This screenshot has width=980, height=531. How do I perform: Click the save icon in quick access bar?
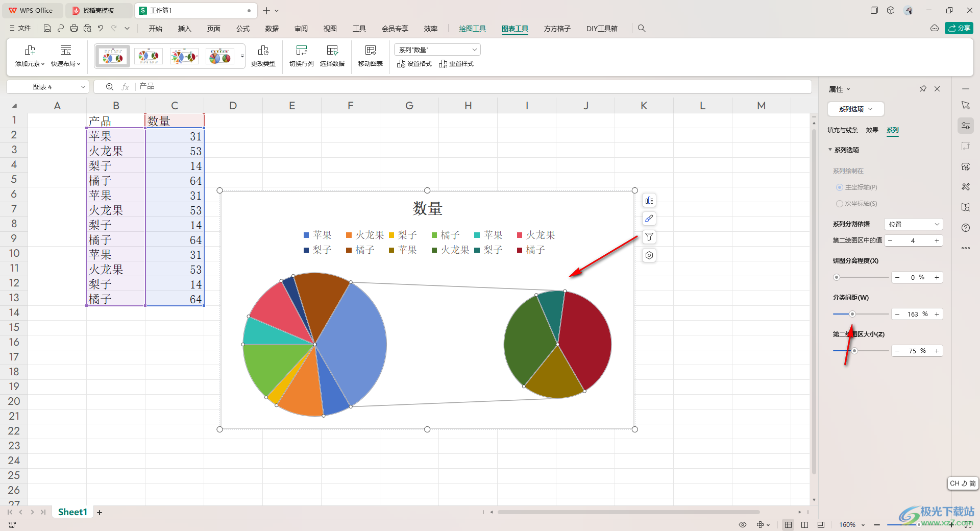pos(47,29)
